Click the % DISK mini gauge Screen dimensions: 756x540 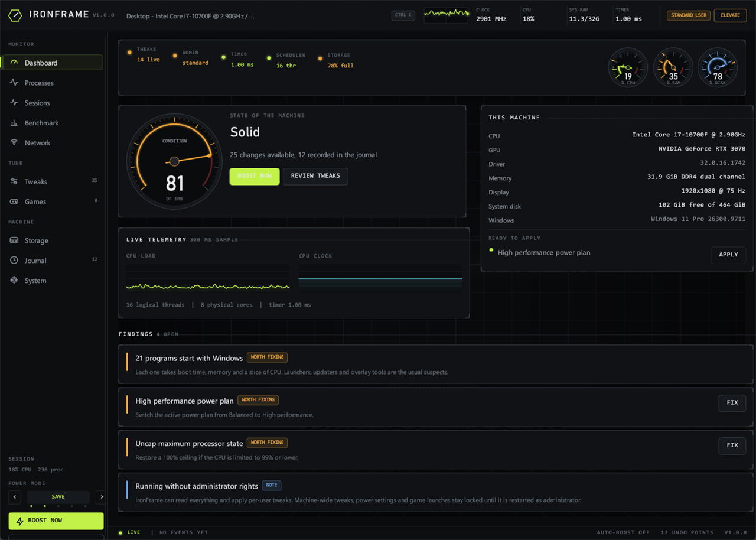pos(718,67)
